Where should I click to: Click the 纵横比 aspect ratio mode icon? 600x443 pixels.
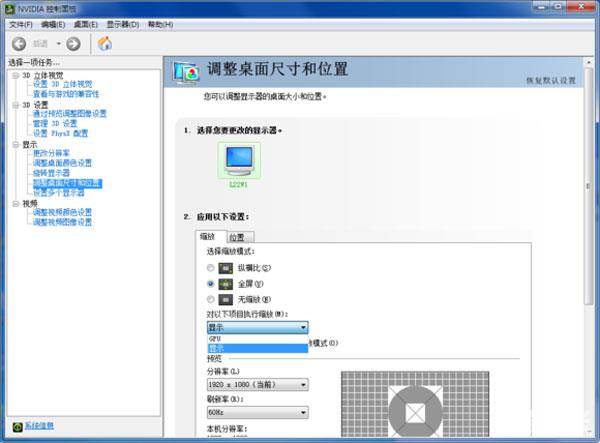[x=228, y=268]
